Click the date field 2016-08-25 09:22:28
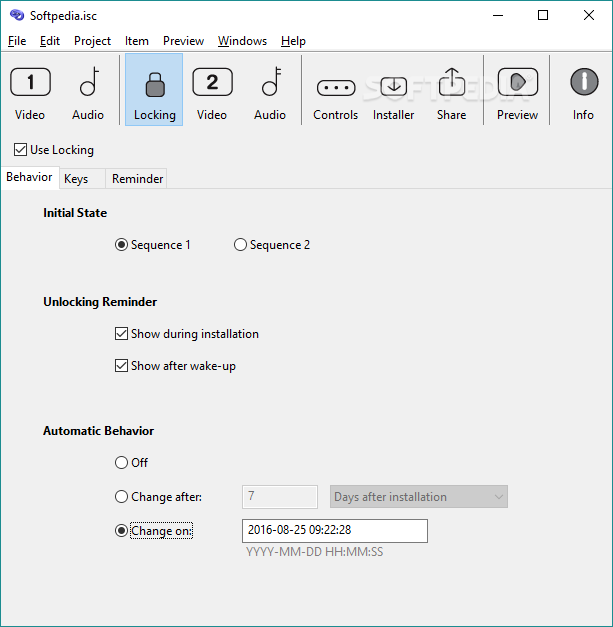 click(335, 531)
